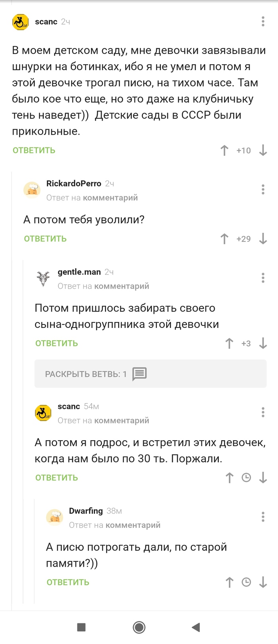This screenshot has width=278, height=644.
Task: Open the three-dot menu on the top comment
Action: pos(263,22)
